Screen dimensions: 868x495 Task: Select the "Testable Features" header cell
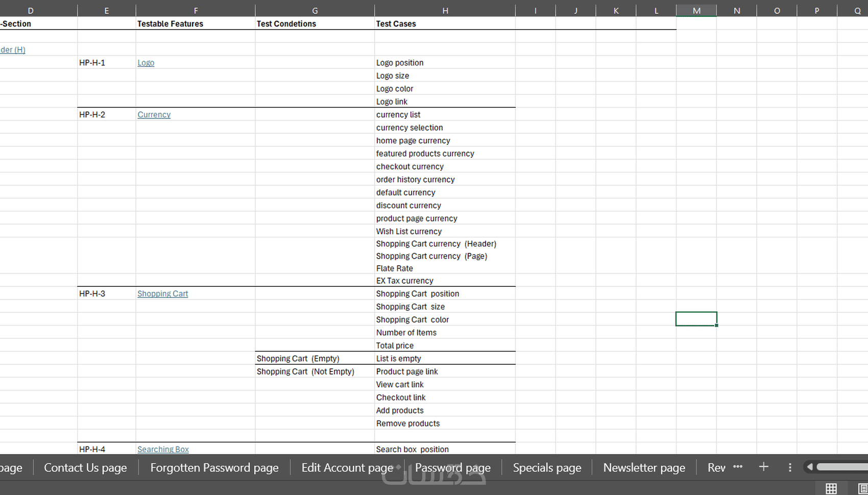(196, 23)
